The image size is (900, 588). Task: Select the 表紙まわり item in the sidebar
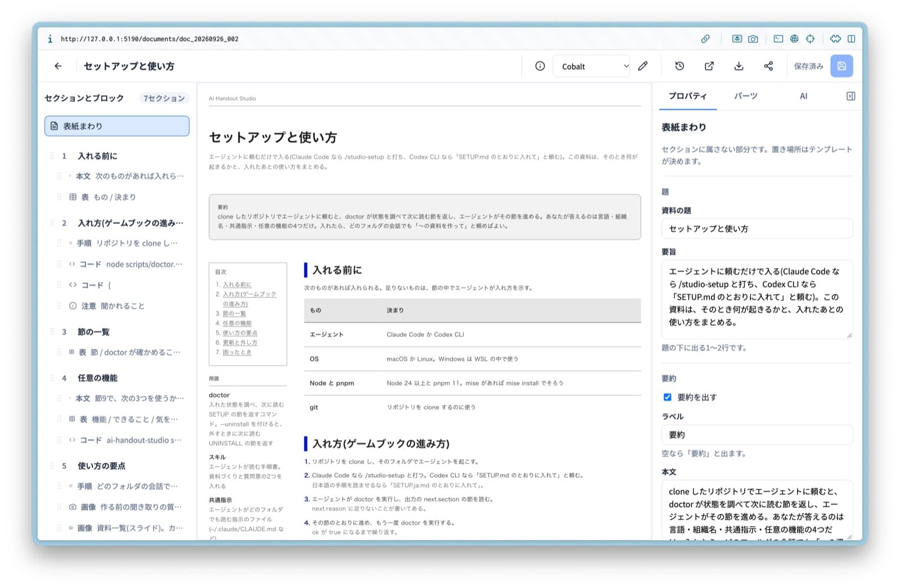click(117, 126)
